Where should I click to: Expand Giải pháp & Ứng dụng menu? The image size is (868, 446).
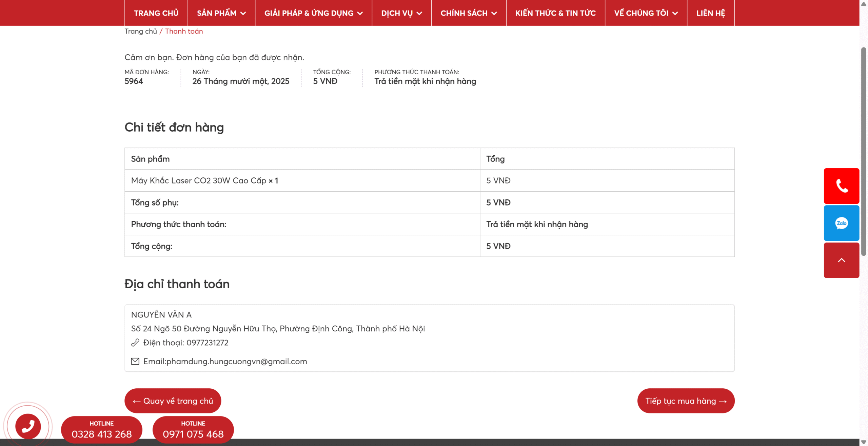coord(314,13)
